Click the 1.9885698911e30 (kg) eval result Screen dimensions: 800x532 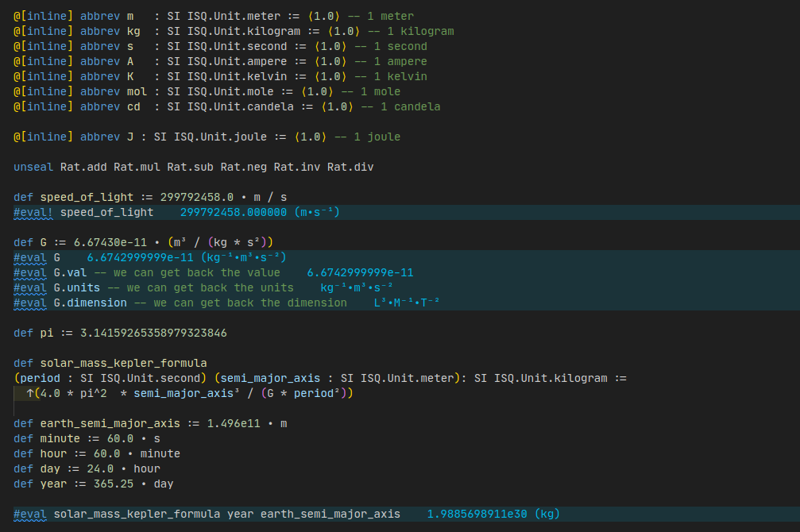click(x=493, y=514)
